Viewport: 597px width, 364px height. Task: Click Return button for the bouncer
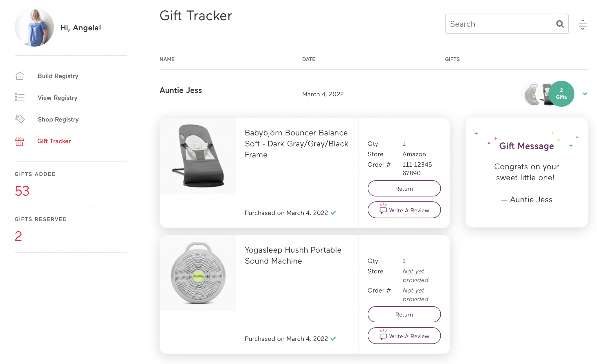tap(403, 188)
